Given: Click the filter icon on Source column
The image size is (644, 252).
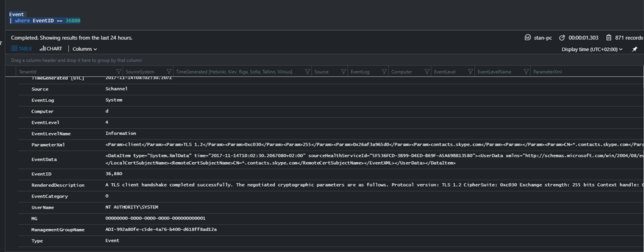Looking at the screenshot, I should 343,72.
